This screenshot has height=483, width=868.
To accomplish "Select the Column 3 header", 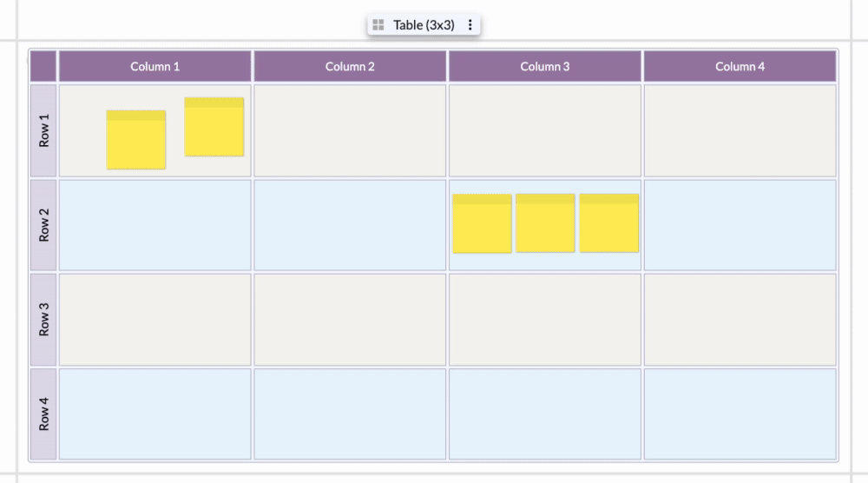I will click(x=545, y=67).
